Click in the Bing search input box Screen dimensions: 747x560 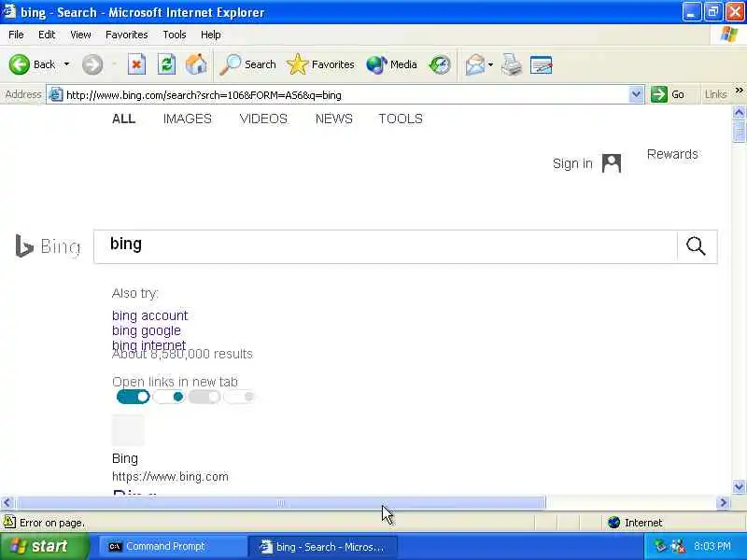385,246
